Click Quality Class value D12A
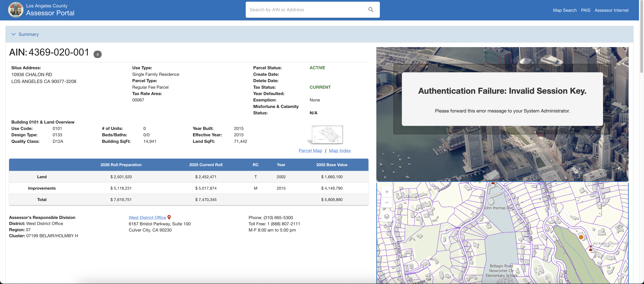Screen dimensions: 644x284 tap(58, 141)
